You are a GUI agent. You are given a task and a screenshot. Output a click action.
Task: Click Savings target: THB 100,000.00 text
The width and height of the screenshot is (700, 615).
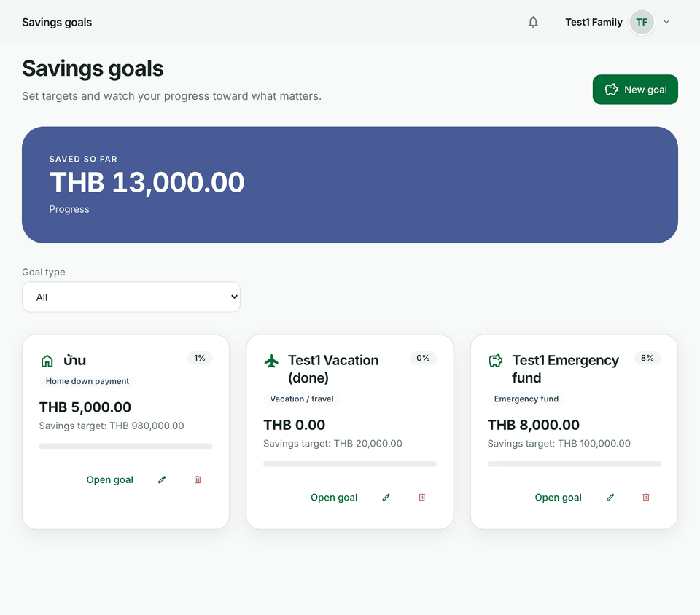point(559,444)
